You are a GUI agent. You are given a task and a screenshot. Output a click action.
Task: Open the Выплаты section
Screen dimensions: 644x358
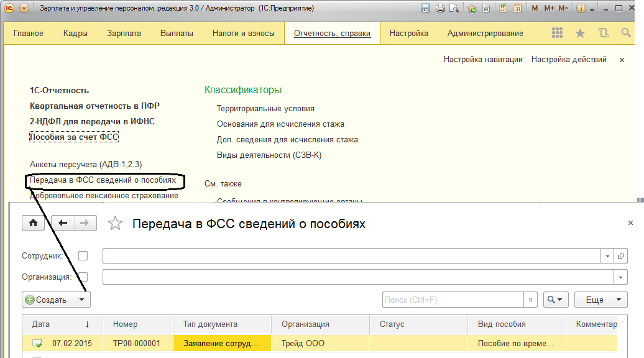click(177, 34)
